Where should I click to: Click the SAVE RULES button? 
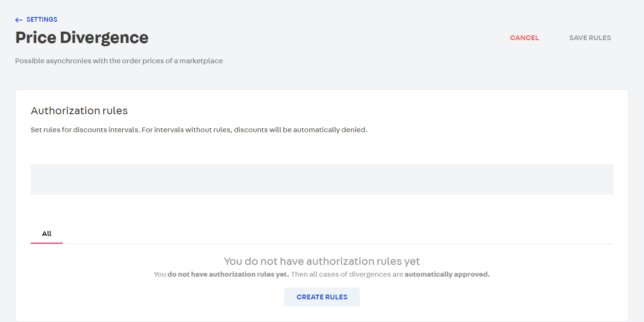coord(590,38)
